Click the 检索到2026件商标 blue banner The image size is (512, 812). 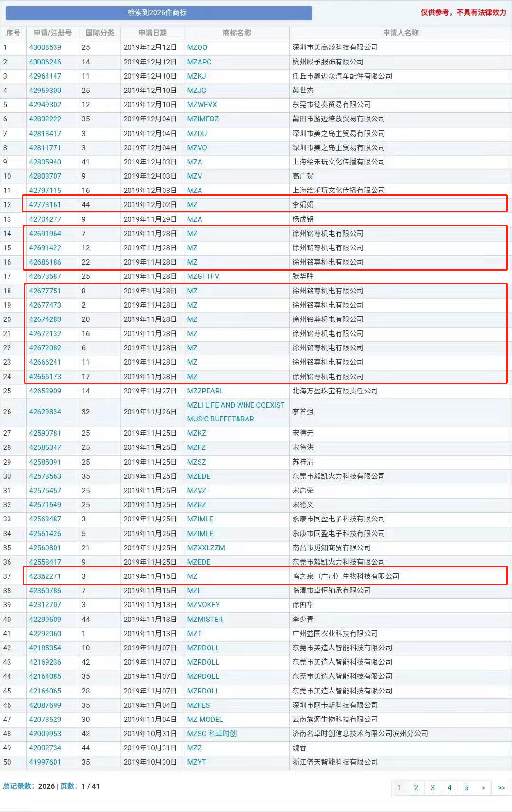click(x=159, y=13)
